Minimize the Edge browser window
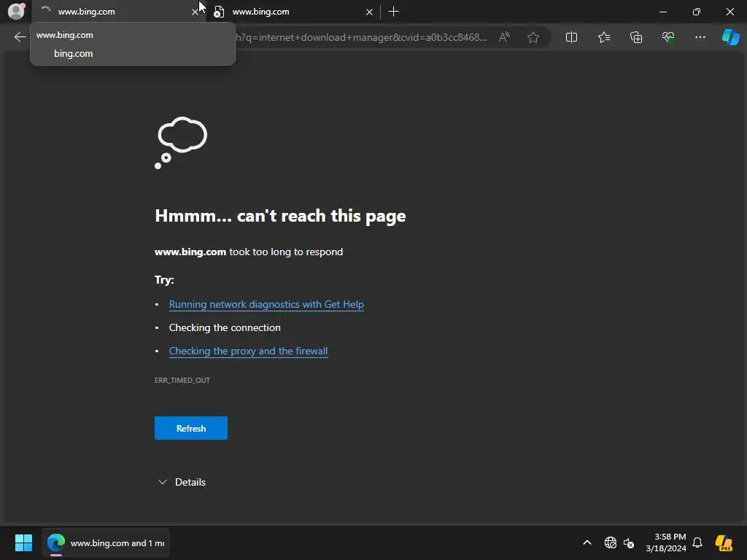 tap(662, 12)
